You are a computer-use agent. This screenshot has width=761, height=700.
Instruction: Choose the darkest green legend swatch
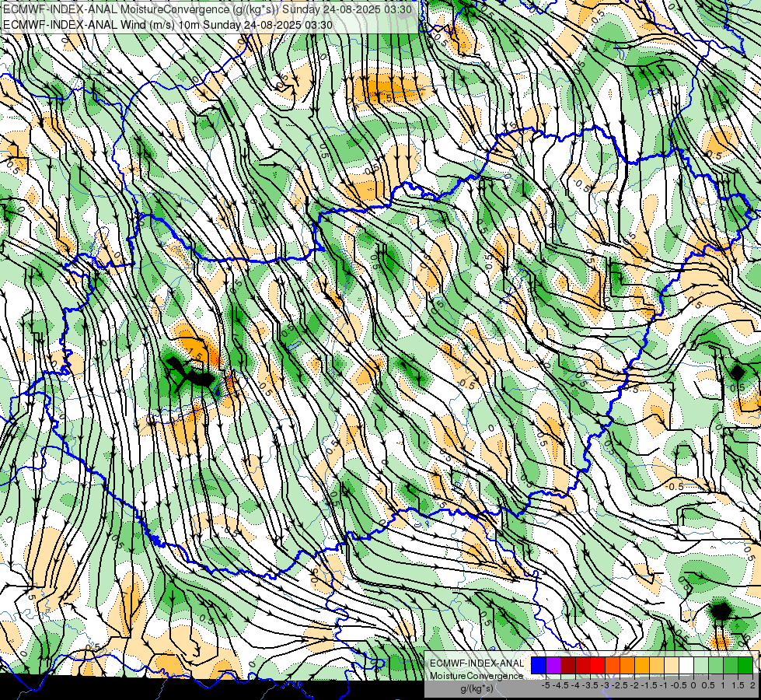point(745,665)
